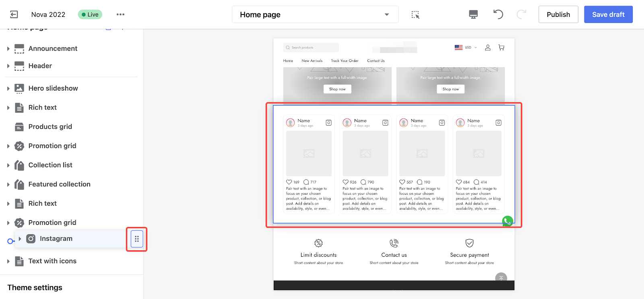Click the WhatsApp chat bubble icon

point(508,221)
